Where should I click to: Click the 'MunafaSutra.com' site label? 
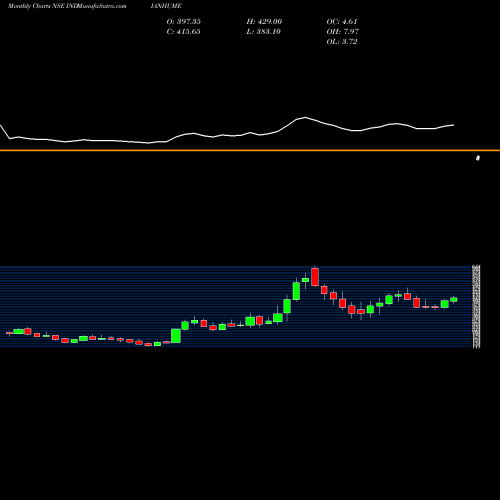coord(101,6)
